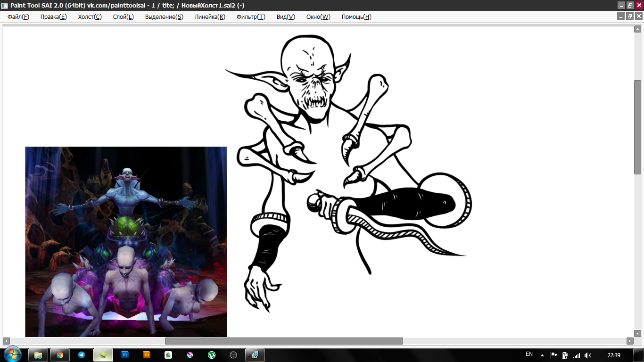The image size is (644, 362).
Task: Switch to Photoshop in the taskbar
Action: (125, 355)
